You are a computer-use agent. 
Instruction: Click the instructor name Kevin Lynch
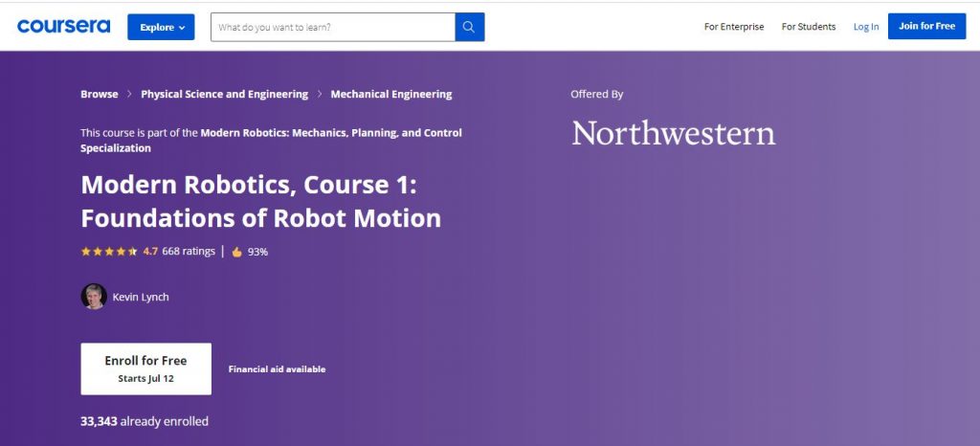tap(141, 298)
